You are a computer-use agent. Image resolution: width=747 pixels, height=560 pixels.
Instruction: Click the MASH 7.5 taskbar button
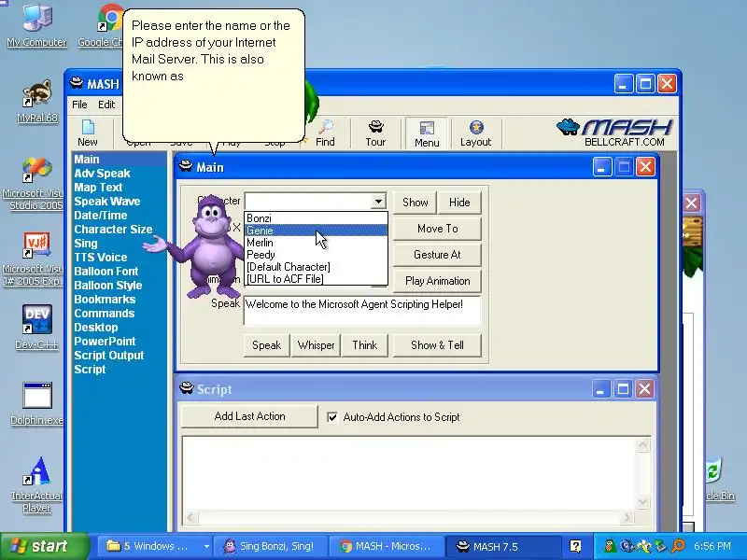(x=502, y=546)
